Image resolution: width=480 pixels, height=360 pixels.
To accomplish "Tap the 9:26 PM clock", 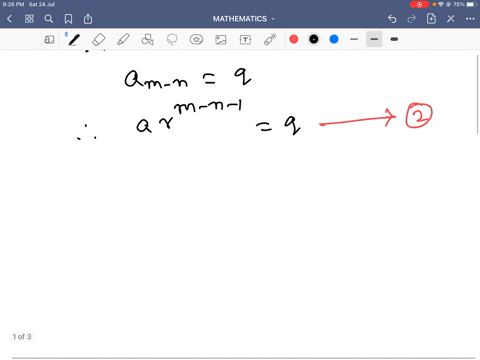I will [13, 4].
